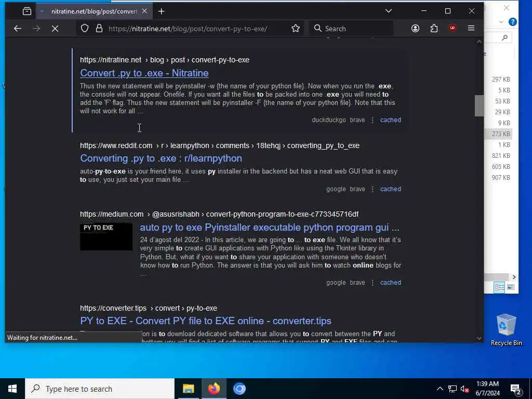Viewport: 532px width, 399px height.
Task: Switch Explorer to details view icon
Action: point(499,287)
